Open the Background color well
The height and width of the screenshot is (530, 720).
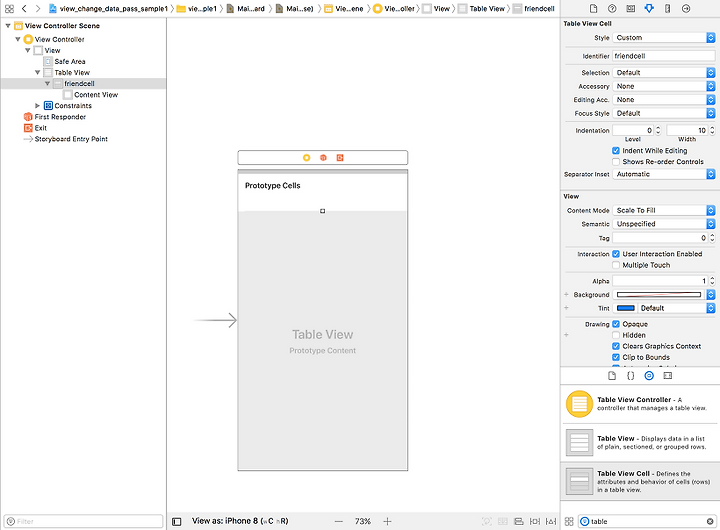click(658, 295)
